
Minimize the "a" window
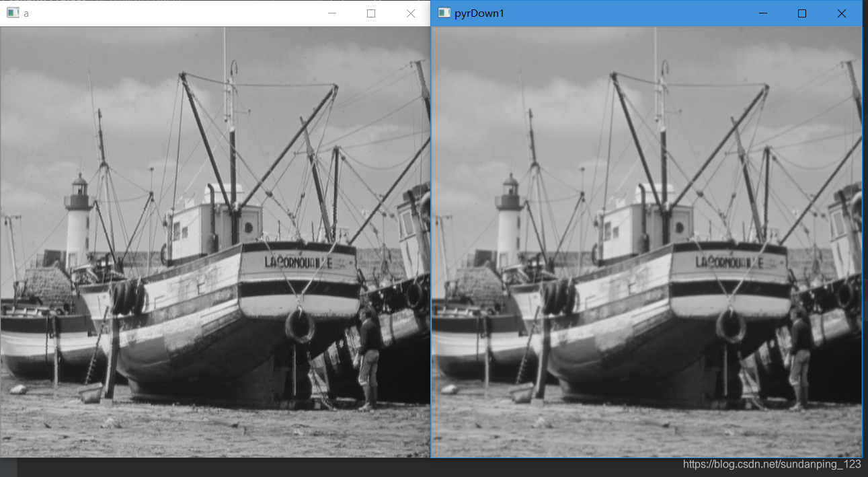pos(331,13)
